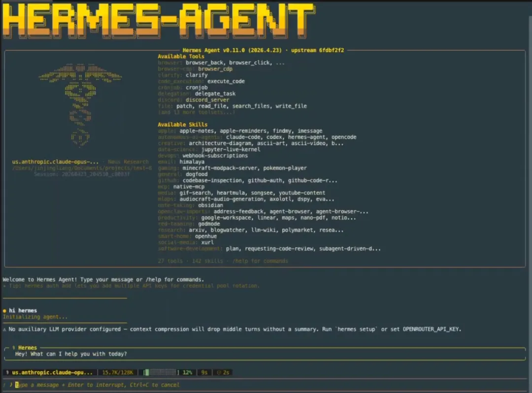
Task: Click the "native-mcp" skill
Action: pyautogui.click(x=189, y=187)
